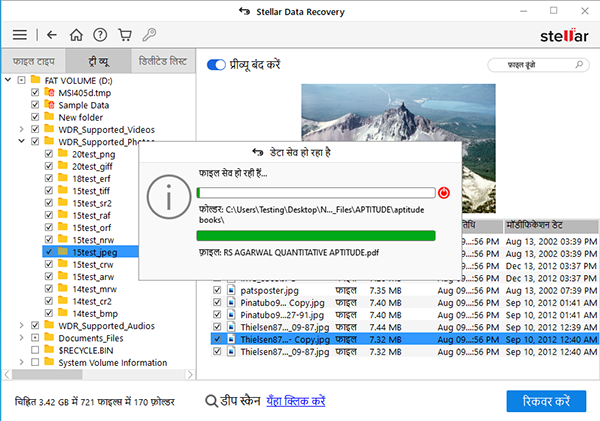Expand System Volume Information folder
The width and height of the screenshot is (600, 421).
tap(21, 362)
